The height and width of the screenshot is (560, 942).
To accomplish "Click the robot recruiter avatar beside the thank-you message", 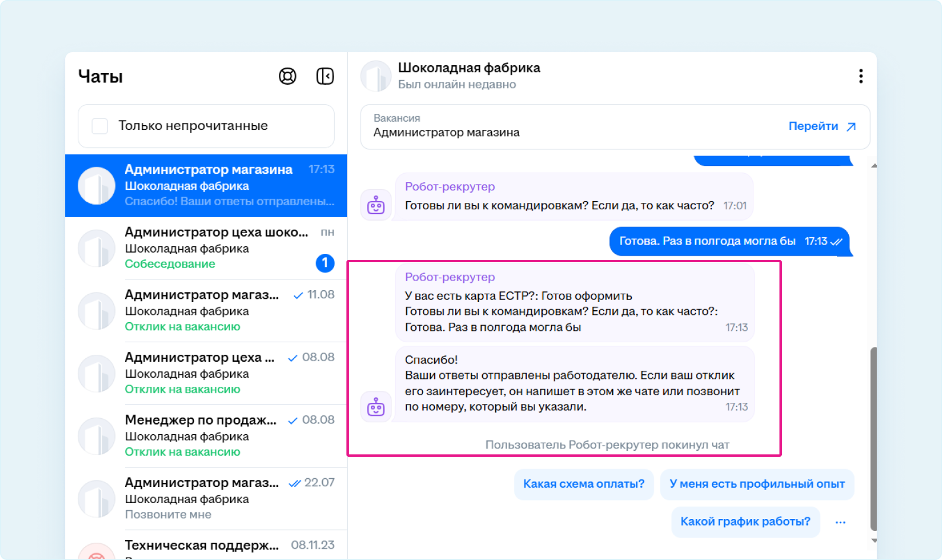I will [x=376, y=407].
